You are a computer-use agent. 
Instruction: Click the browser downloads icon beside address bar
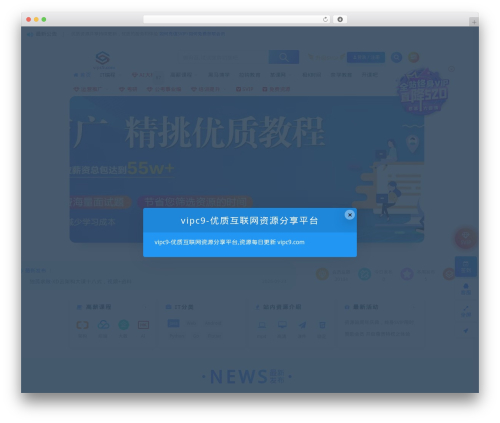coord(340,20)
